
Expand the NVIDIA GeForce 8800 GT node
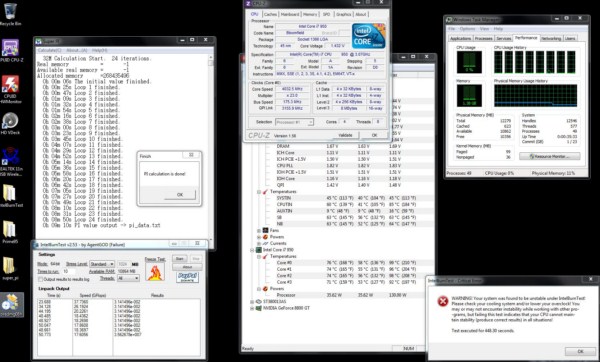click(252, 308)
